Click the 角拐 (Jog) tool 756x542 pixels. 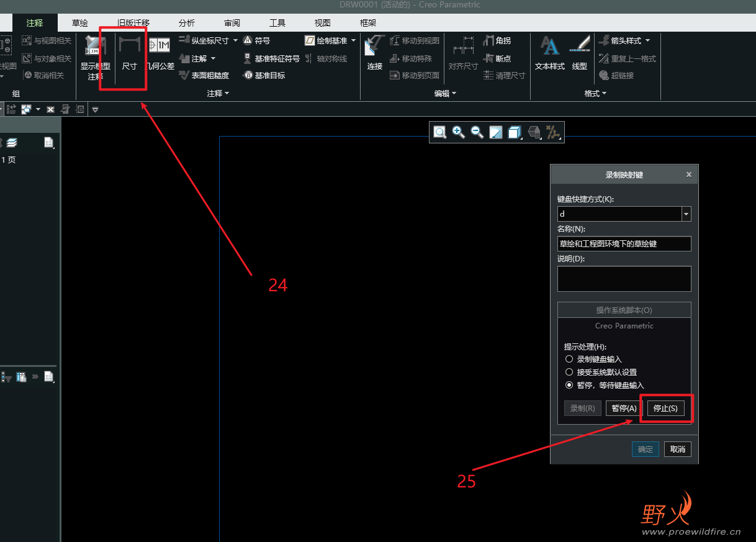click(x=497, y=41)
